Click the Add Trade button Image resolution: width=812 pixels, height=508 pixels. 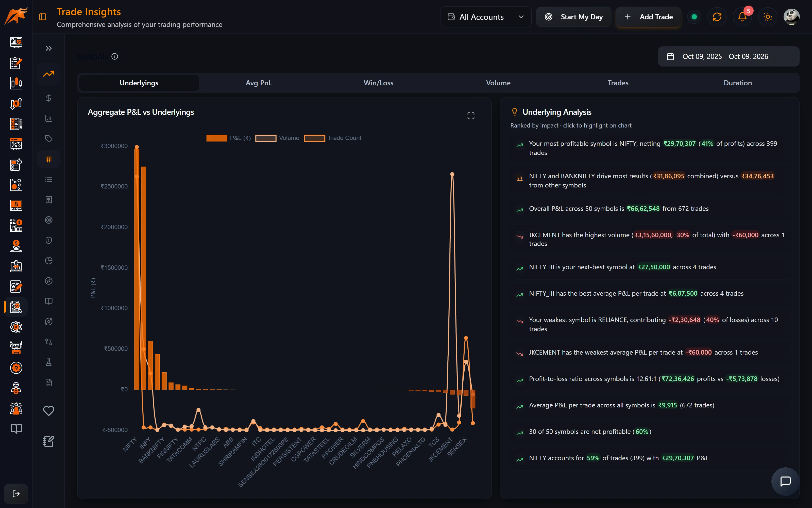click(x=648, y=17)
